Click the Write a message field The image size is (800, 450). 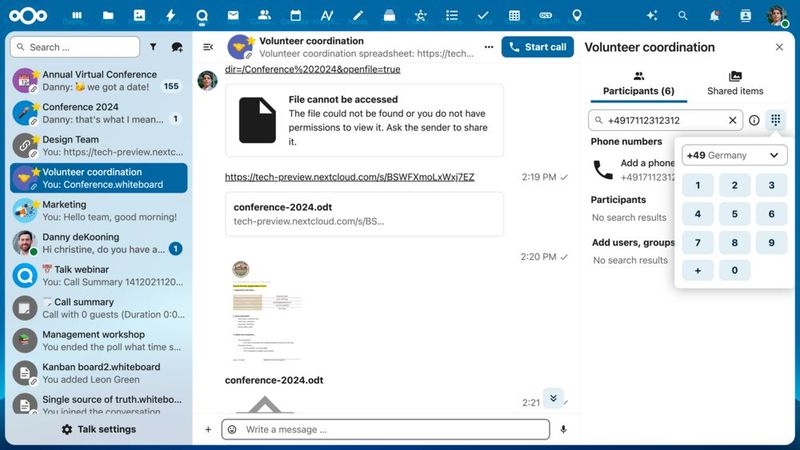coord(385,430)
